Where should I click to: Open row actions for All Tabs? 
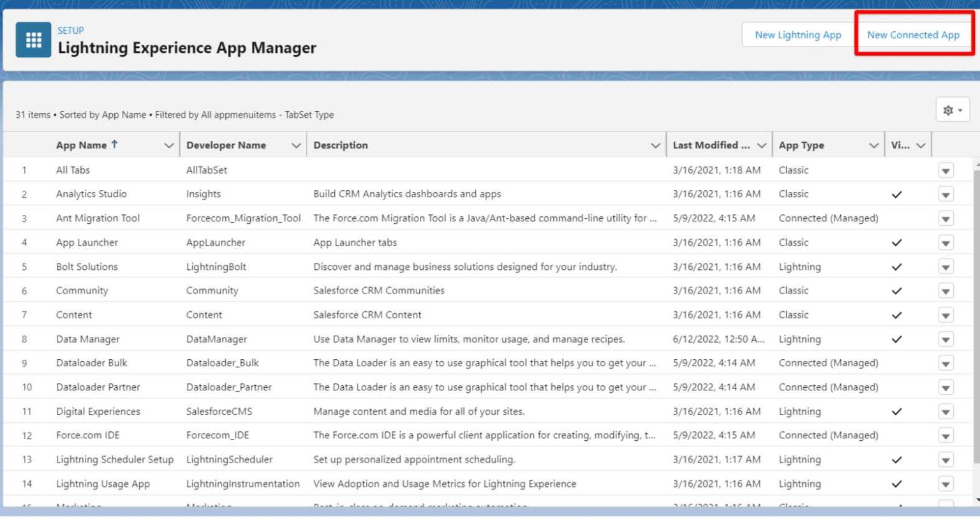pos(946,170)
